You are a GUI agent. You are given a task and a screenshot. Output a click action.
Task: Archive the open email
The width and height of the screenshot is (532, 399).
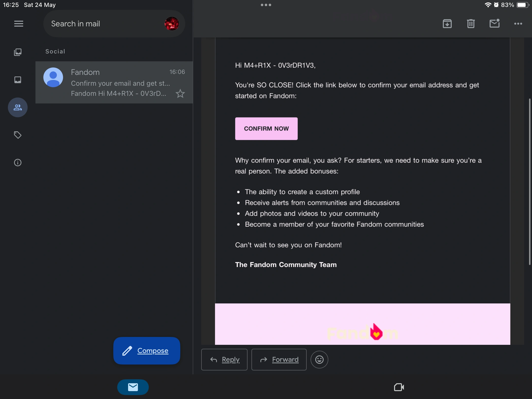447,24
